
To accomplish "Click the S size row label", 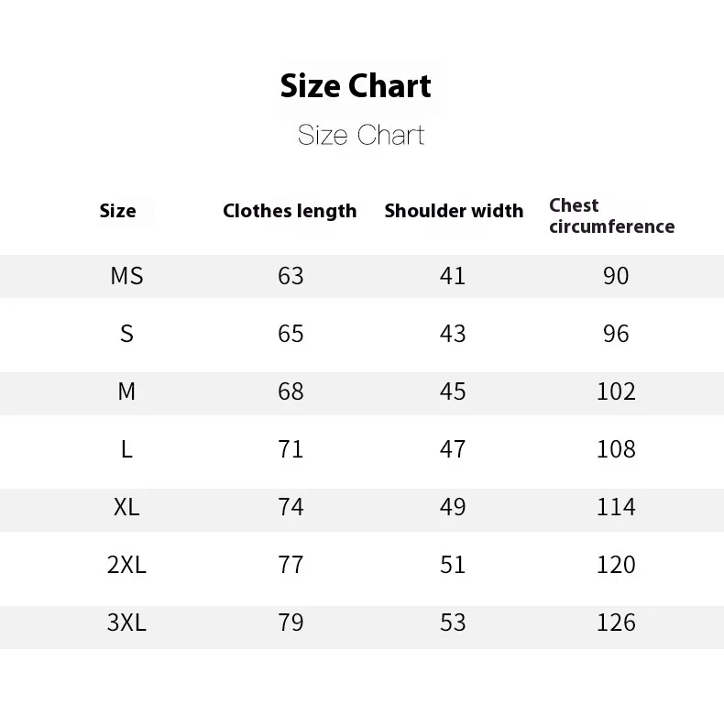I will 126,334.
